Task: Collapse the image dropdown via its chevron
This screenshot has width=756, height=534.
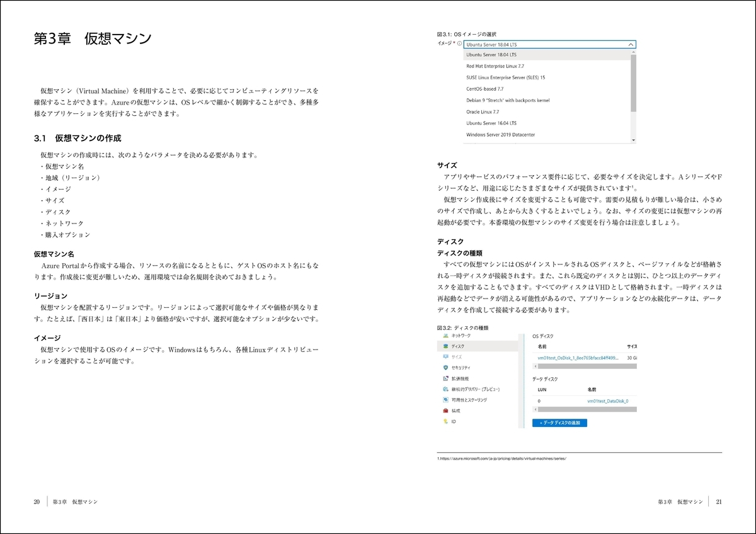Action: [x=631, y=45]
